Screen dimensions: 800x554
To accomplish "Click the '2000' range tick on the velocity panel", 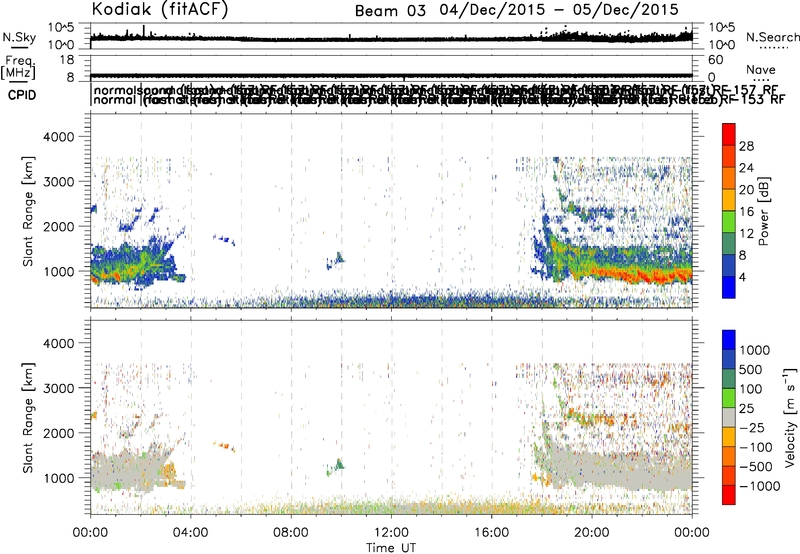I will (58, 433).
